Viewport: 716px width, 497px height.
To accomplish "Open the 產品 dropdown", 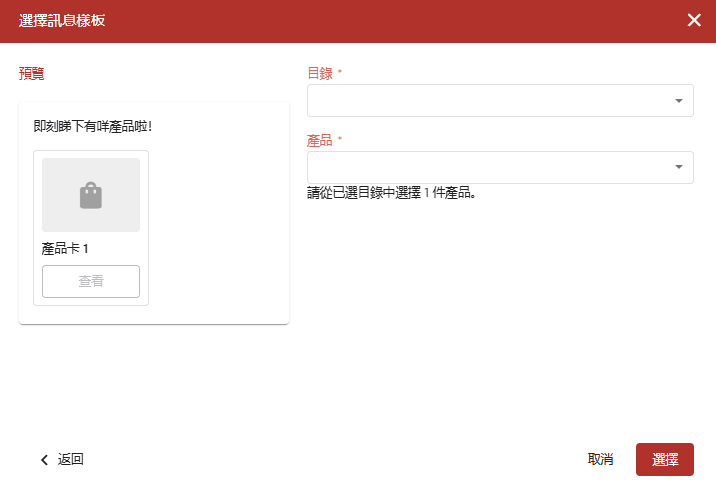I will [500, 168].
